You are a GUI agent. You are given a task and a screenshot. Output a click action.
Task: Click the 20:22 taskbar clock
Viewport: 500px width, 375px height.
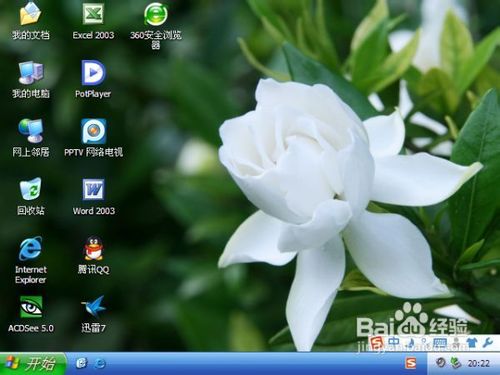[479, 363]
